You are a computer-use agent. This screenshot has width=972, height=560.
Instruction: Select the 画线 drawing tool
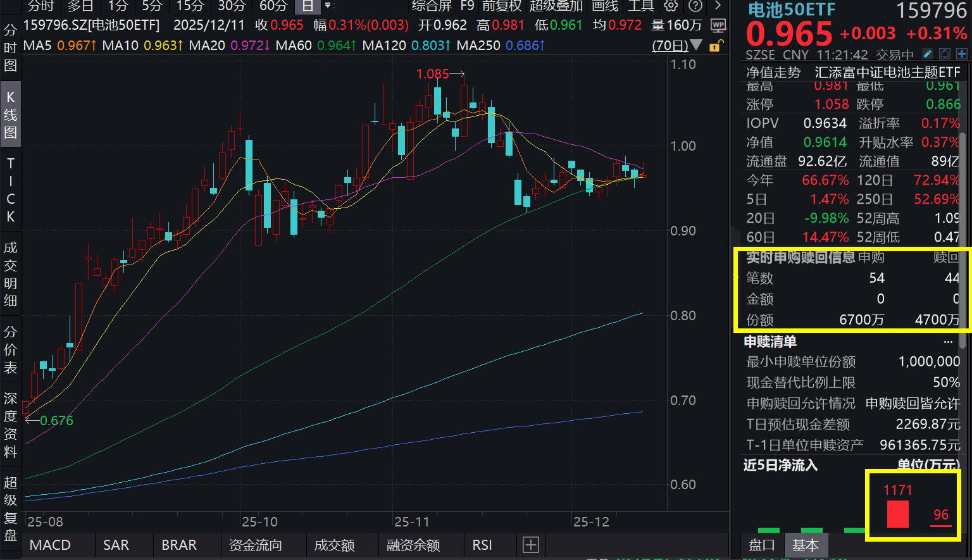(604, 6)
